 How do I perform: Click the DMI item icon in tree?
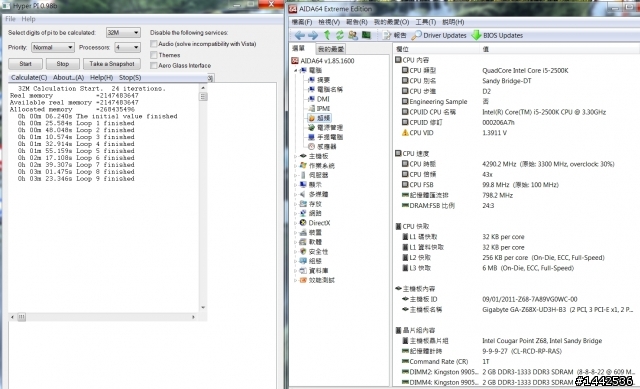[x=311, y=99]
